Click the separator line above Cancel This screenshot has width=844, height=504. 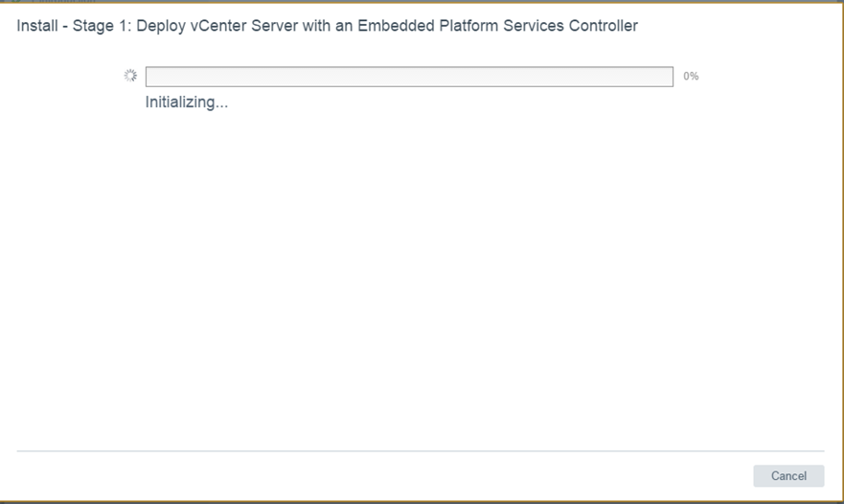(x=421, y=450)
